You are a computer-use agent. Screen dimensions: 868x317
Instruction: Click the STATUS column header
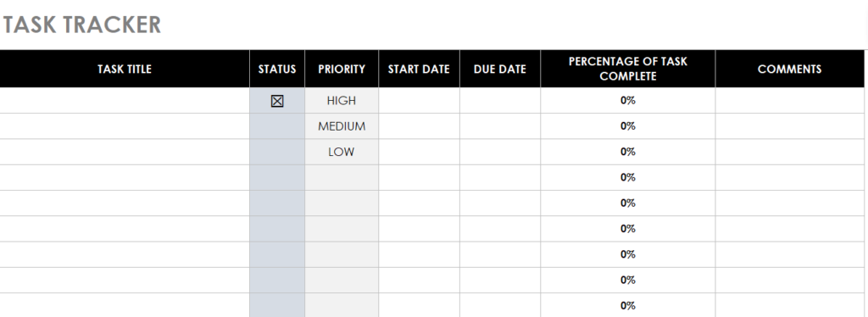[x=277, y=70]
